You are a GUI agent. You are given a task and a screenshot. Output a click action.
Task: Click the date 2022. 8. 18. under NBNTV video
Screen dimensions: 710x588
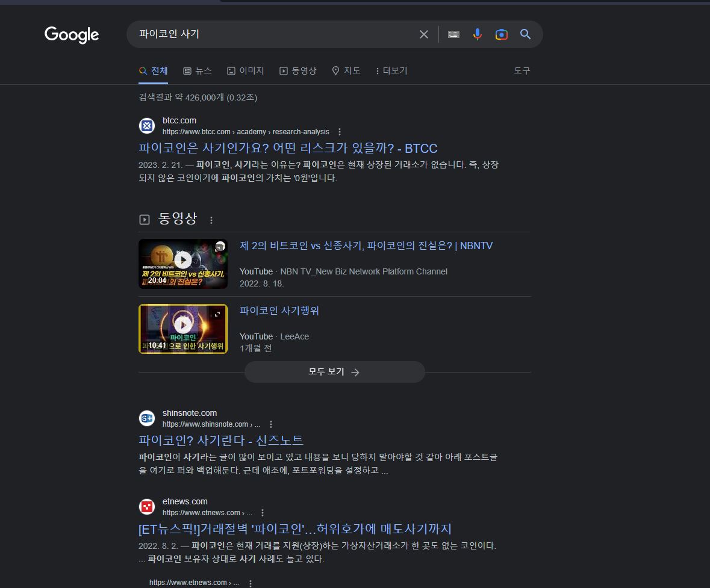point(261,283)
